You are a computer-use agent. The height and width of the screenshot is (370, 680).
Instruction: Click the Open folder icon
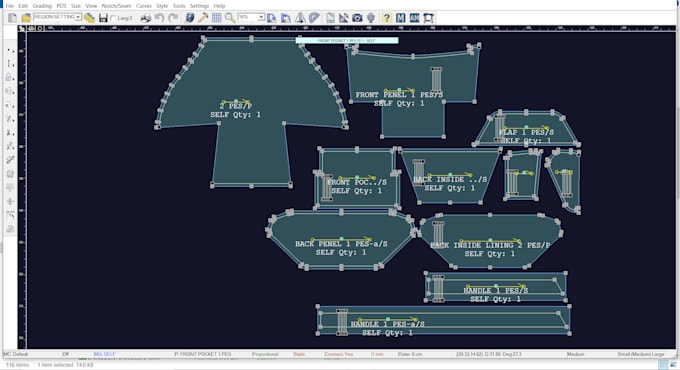[26, 18]
